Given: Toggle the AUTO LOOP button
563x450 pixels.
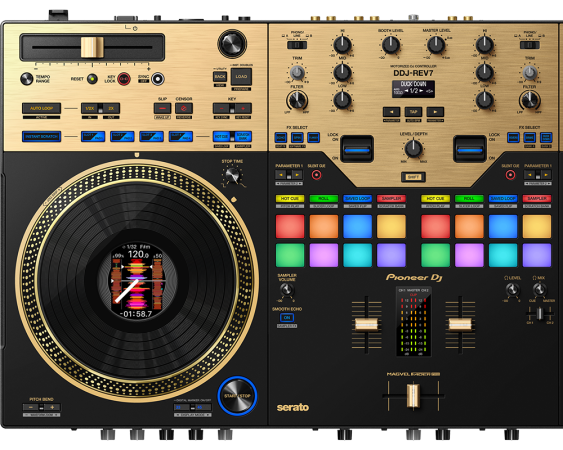Looking at the screenshot, I should point(41,108).
